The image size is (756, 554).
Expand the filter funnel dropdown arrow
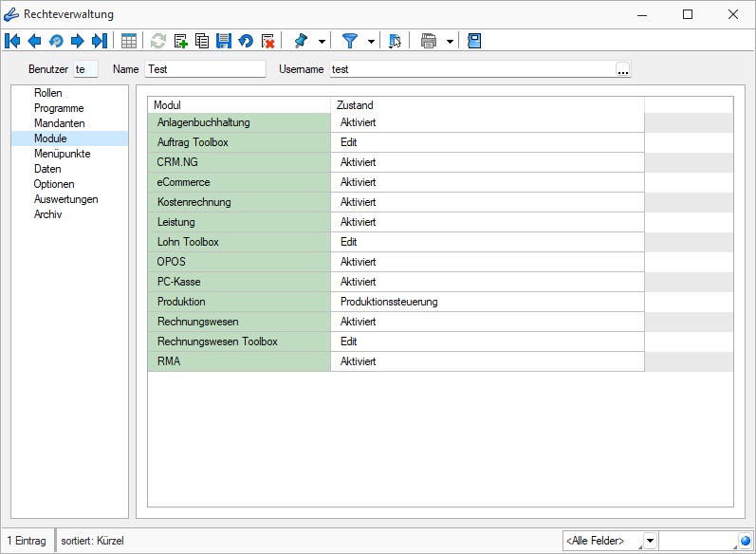371,41
